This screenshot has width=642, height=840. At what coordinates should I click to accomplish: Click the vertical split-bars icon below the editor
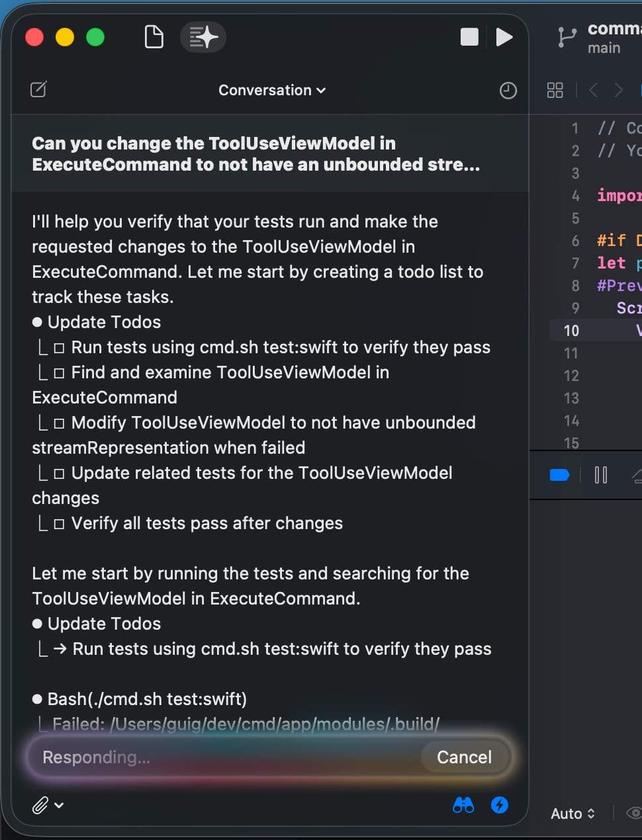(x=600, y=475)
